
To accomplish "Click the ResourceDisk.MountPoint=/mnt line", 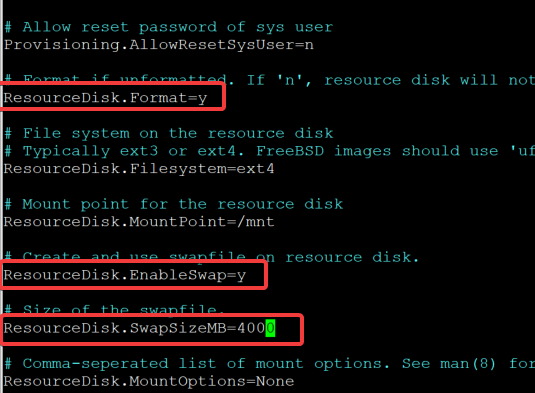I will (x=139, y=222).
